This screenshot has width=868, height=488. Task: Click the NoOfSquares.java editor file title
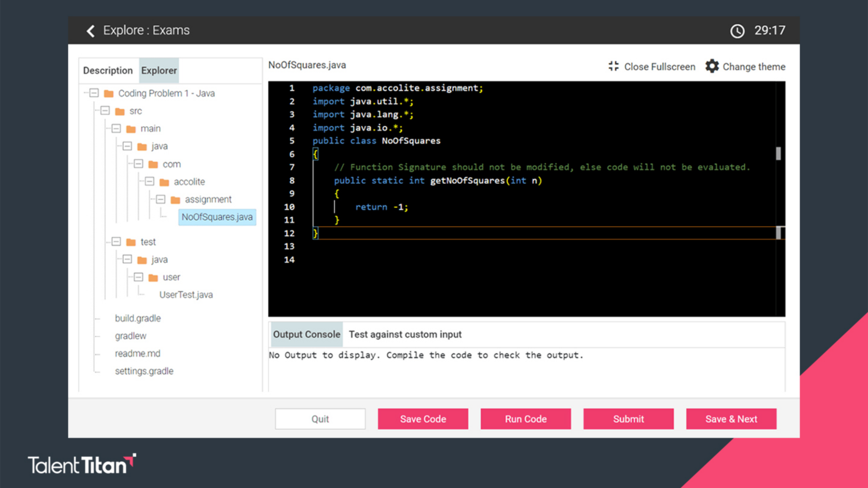click(x=307, y=65)
